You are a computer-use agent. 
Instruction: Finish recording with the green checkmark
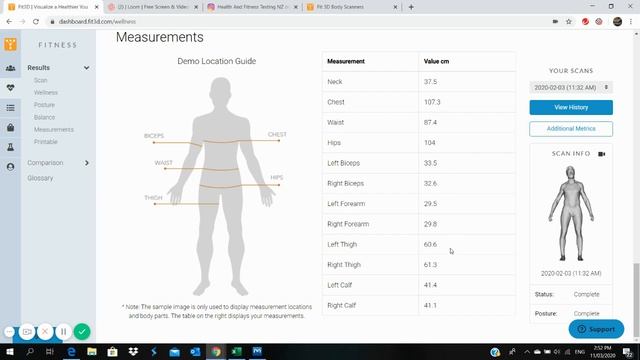(x=82, y=331)
